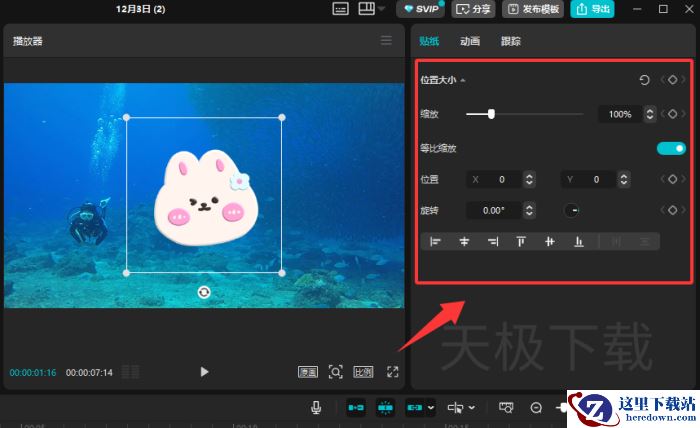Click the 旋转 0.00° value field

coord(494,210)
